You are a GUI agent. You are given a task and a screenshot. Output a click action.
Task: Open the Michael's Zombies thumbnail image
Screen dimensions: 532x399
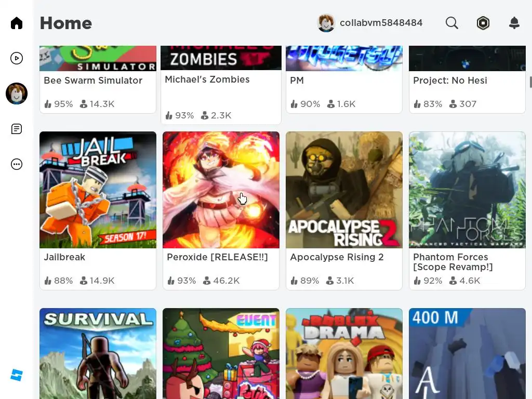pyautogui.click(x=221, y=58)
